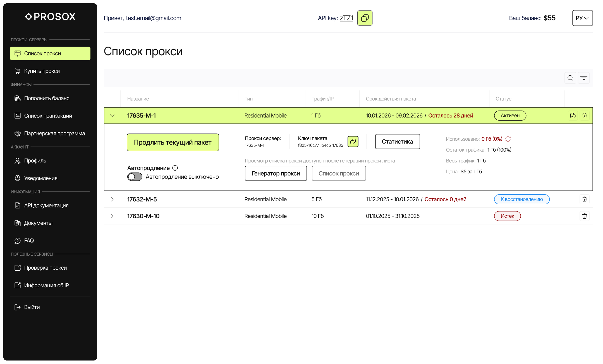Open the filter icon above the table
The height and width of the screenshot is (364, 603).
point(584,78)
